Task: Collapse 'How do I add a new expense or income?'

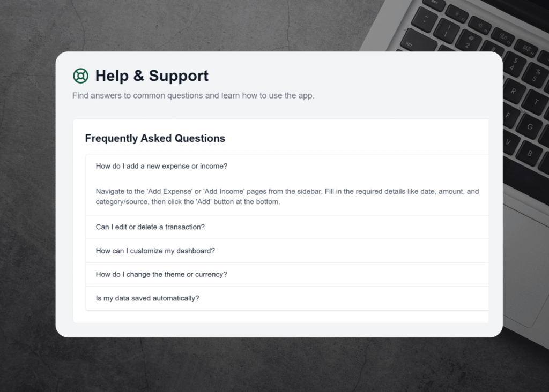Action: click(161, 166)
